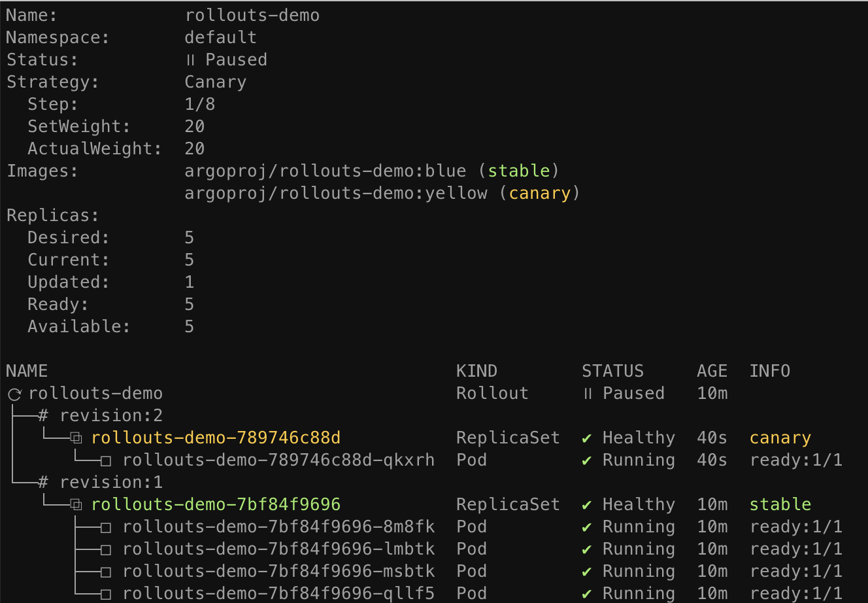This screenshot has width=868, height=603.
Task: Click the pod square icon for pod qkxrh
Action: [106, 461]
